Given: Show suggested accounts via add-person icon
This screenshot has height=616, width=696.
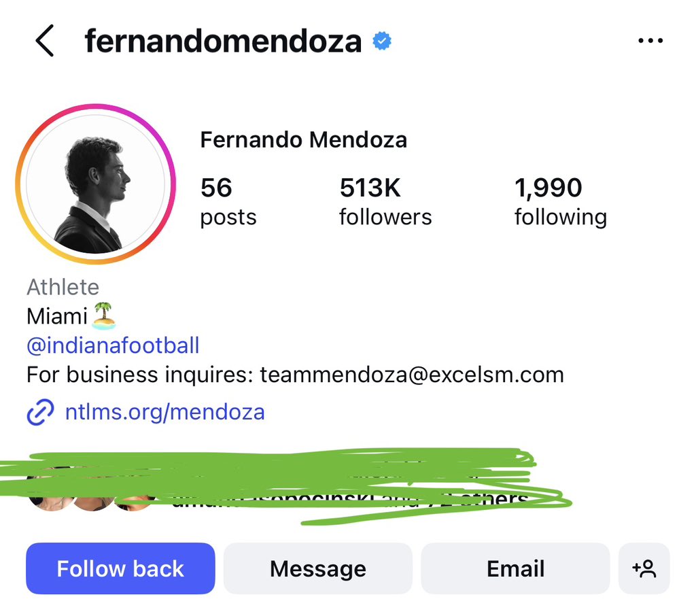Looking at the screenshot, I should 644,568.
